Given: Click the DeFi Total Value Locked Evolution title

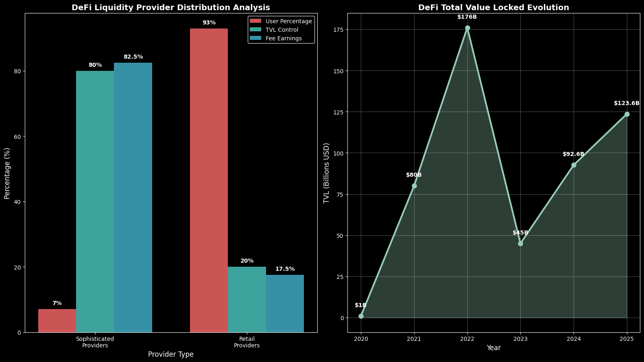Looking at the screenshot, I should pos(493,7).
